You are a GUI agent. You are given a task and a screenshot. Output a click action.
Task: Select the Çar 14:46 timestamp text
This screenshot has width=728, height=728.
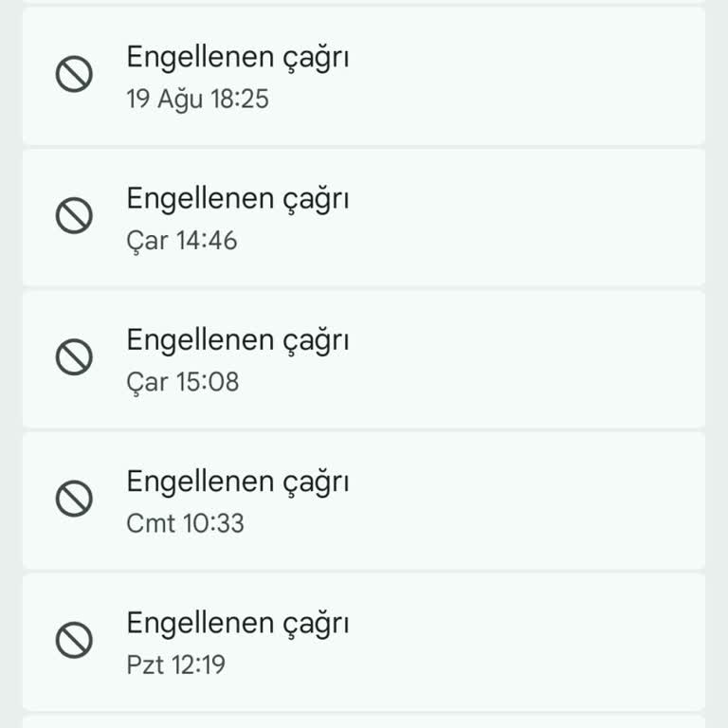pos(181,241)
